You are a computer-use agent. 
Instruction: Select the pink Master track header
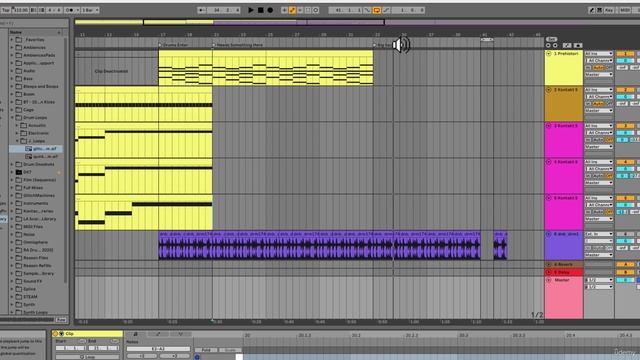click(x=564, y=298)
